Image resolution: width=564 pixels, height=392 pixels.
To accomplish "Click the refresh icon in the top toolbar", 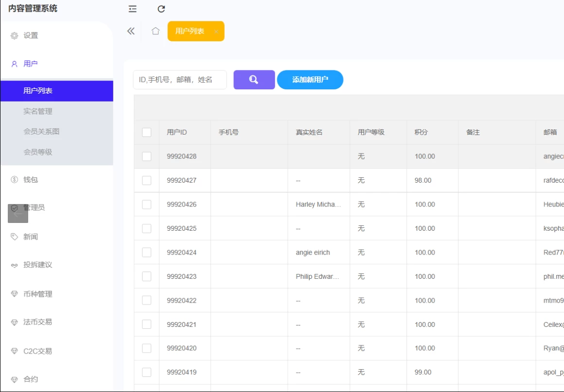I will [161, 9].
